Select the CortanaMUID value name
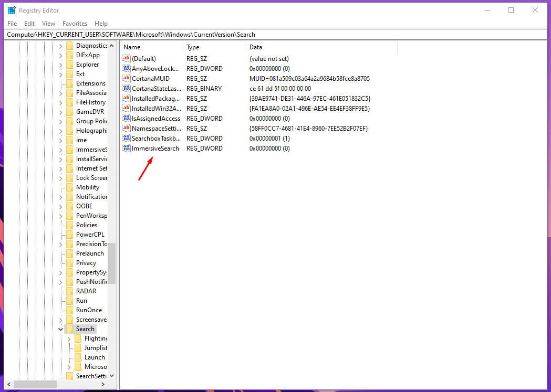The image size is (551, 392). pyautogui.click(x=151, y=79)
